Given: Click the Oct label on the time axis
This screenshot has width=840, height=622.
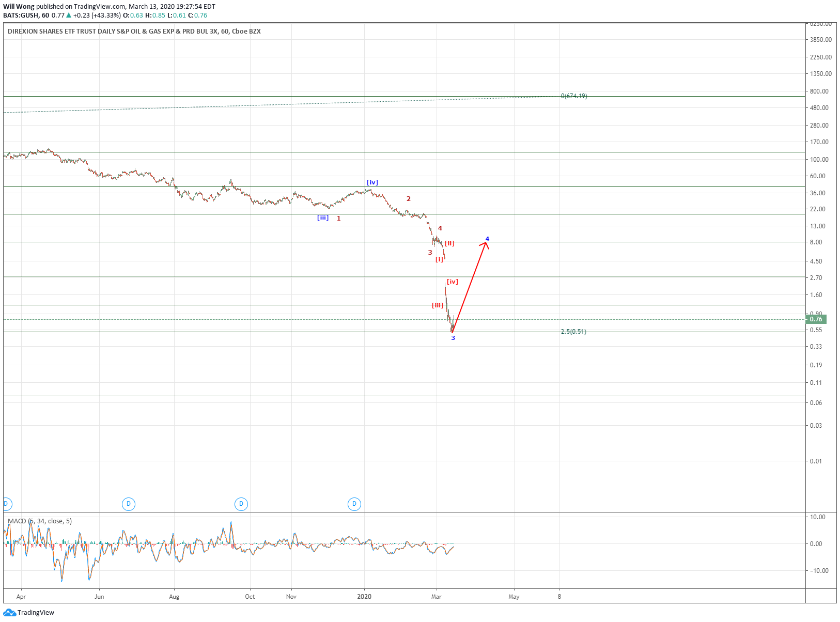Looking at the screenshot, I should [x=250, y=597].
